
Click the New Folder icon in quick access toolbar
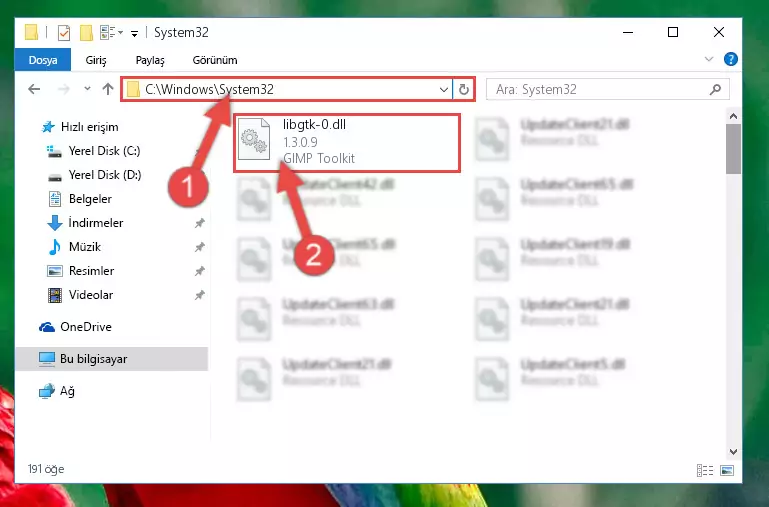point(86,33)
